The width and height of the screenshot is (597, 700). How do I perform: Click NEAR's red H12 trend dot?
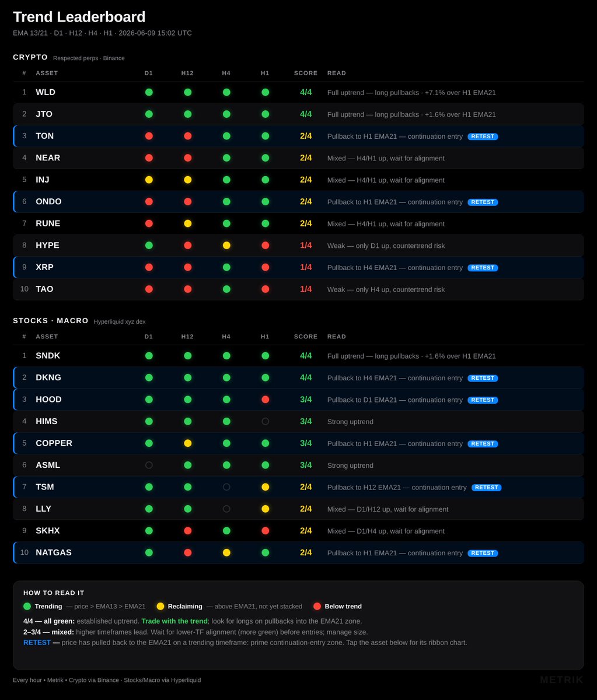click(187, 158)
